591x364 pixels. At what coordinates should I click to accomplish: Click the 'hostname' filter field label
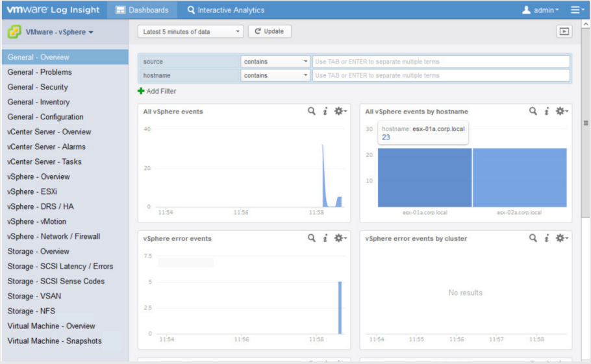pyautogui.click(x=157, y=75)
